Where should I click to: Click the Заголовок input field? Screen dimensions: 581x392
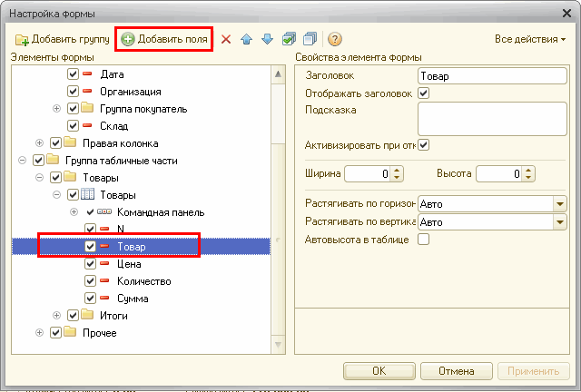492,76
